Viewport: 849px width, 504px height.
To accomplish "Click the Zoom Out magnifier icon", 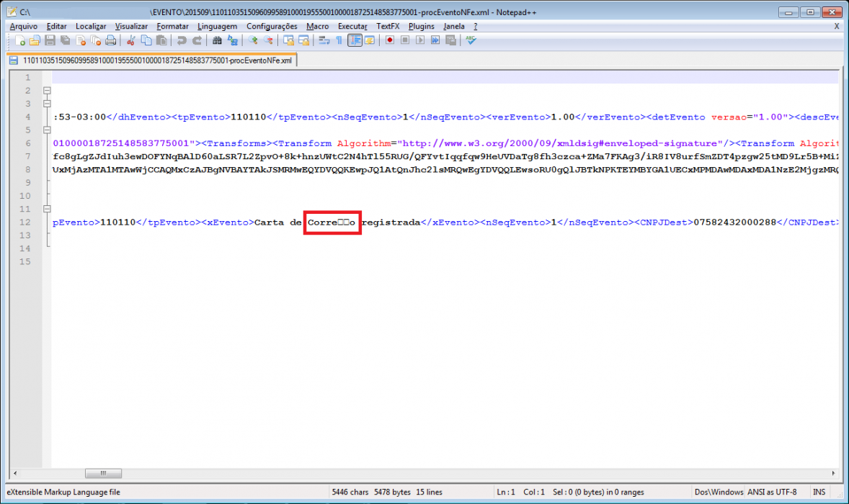I will (268, 40).
